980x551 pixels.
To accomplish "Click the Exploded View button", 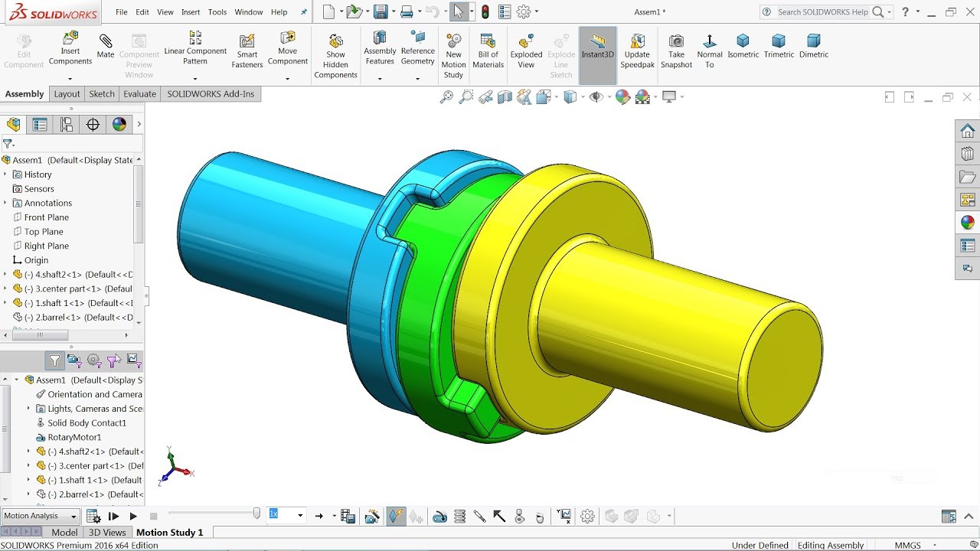I will [526, 51].
